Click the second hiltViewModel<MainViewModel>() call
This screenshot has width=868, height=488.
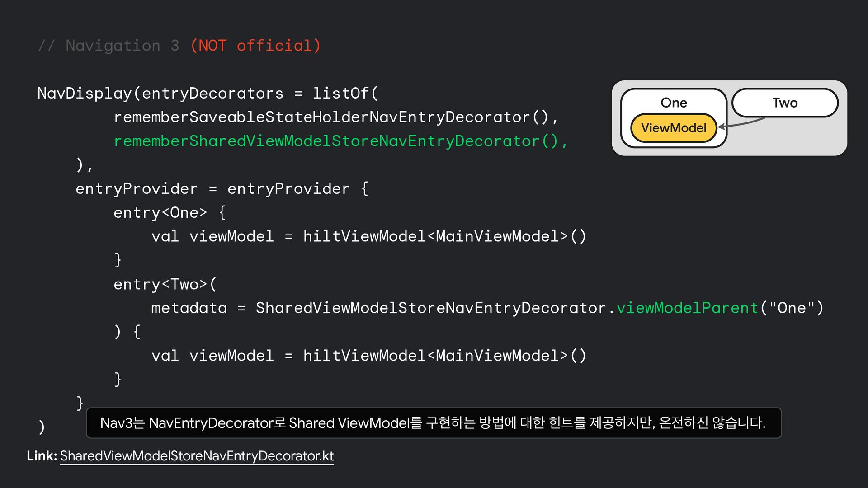[x=444, y=356]
